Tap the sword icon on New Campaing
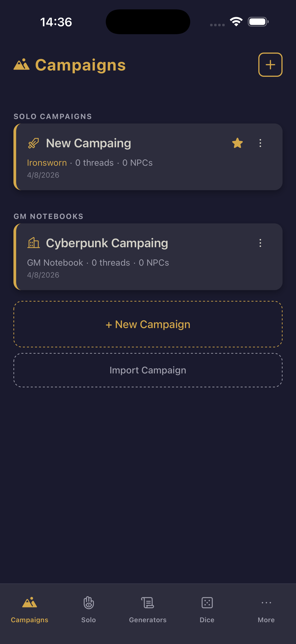This screenshot has height=644, width=296. [33, 143]
